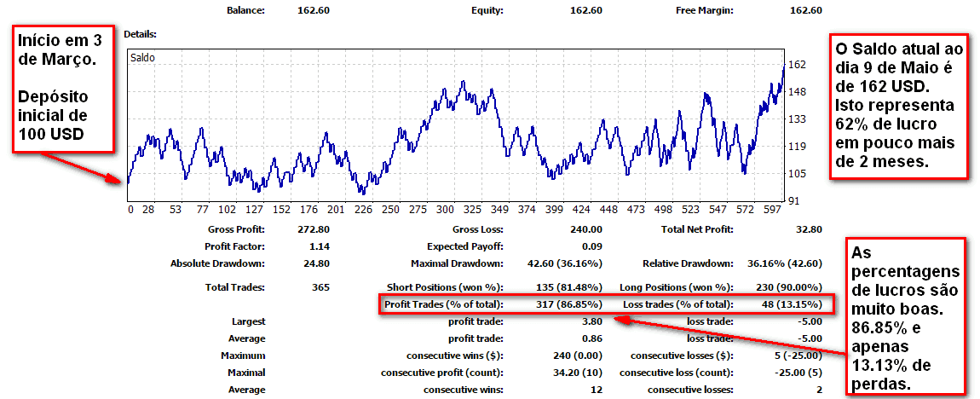
Task: Click the Balance value 162.60
Action: [x=314, y=10]
